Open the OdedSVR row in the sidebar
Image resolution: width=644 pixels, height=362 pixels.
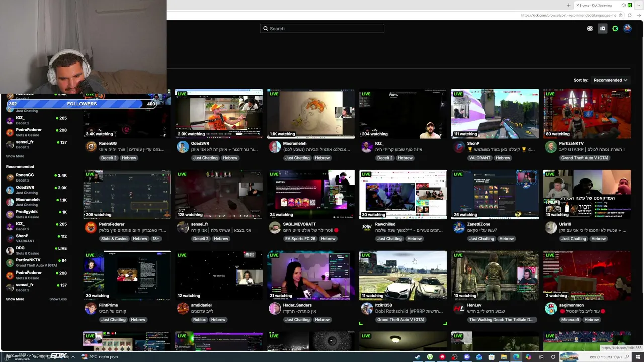36,189
